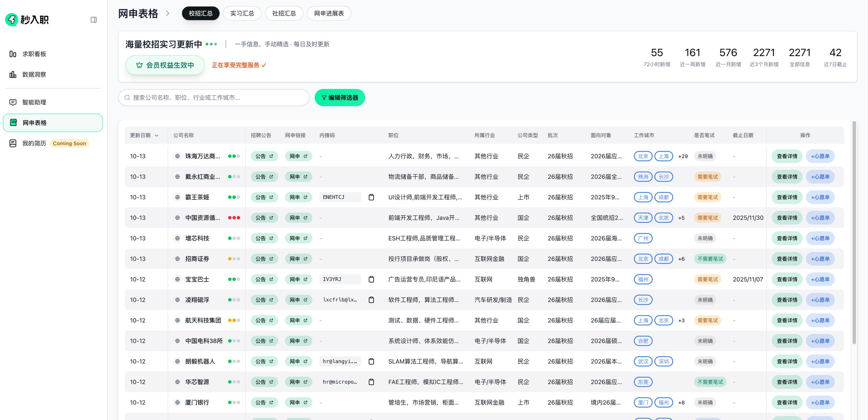The height and width of the screenshot is (420, 868).
Task: Click the globe icon beside 宝宝巴士
Action: click(x=177, y=280)
